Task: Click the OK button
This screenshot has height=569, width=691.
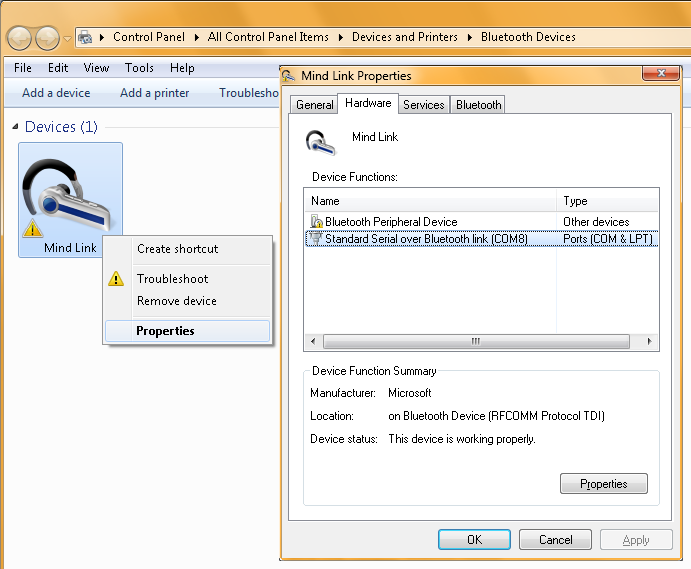Action: [474, 540]
